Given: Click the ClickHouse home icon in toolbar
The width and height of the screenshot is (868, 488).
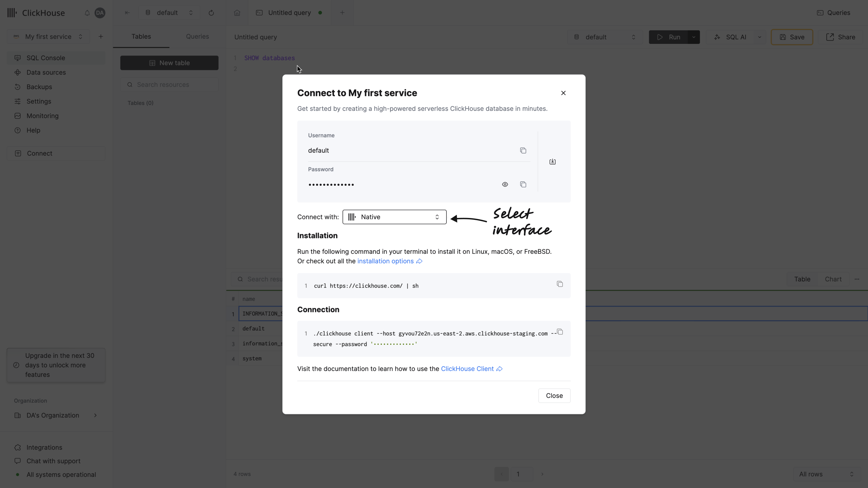Looking at the screenshot, I should point(237,12).
